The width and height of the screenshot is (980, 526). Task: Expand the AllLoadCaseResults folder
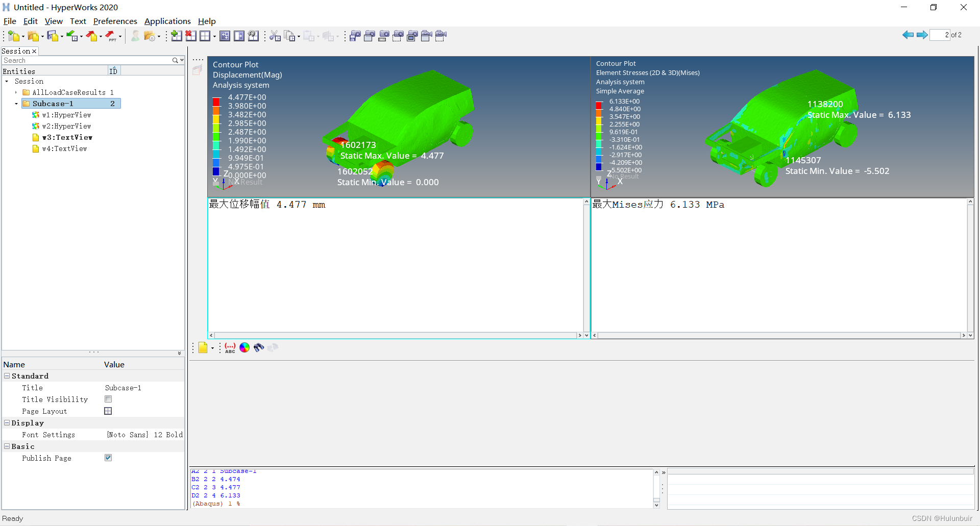pos(16,92)
